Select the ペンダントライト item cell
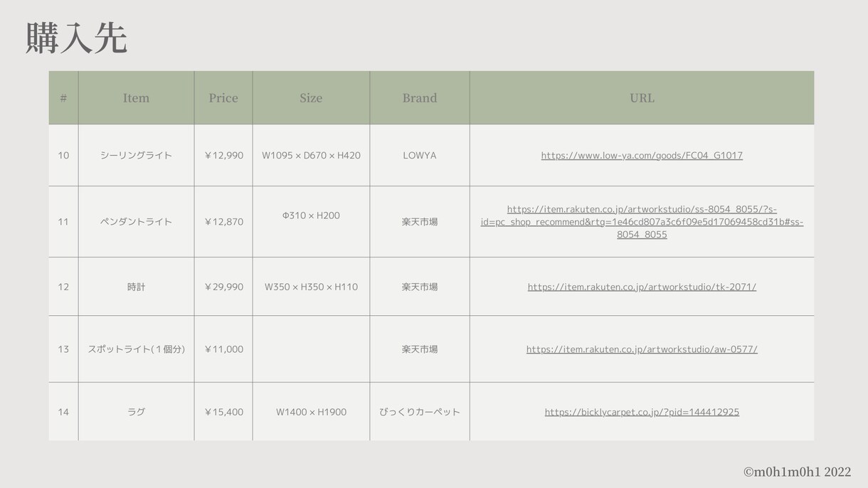 [x=136, y=222]
